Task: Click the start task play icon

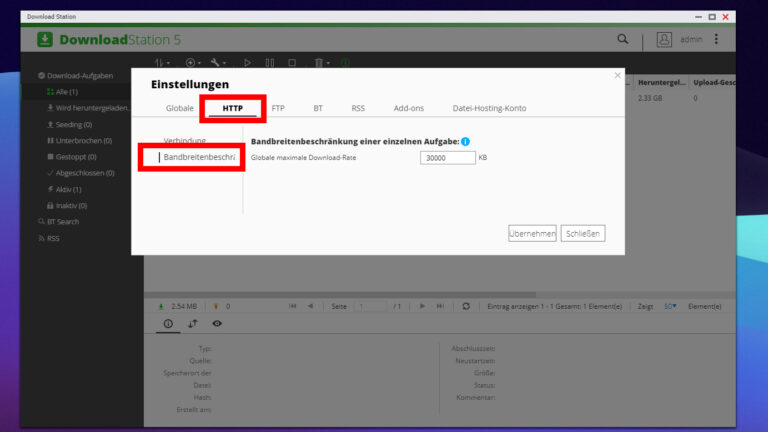Action: point(247,63)
